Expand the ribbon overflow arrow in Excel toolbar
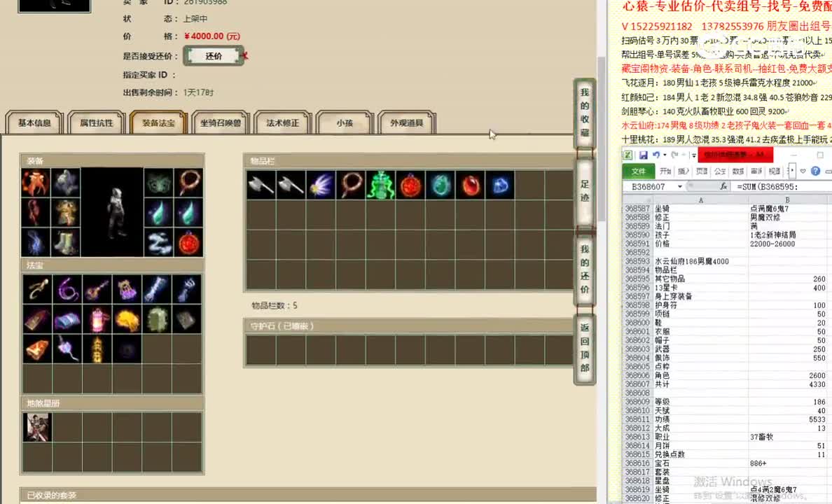The height and width of the screenshot is (504, 832). click(x=792, y=170)
